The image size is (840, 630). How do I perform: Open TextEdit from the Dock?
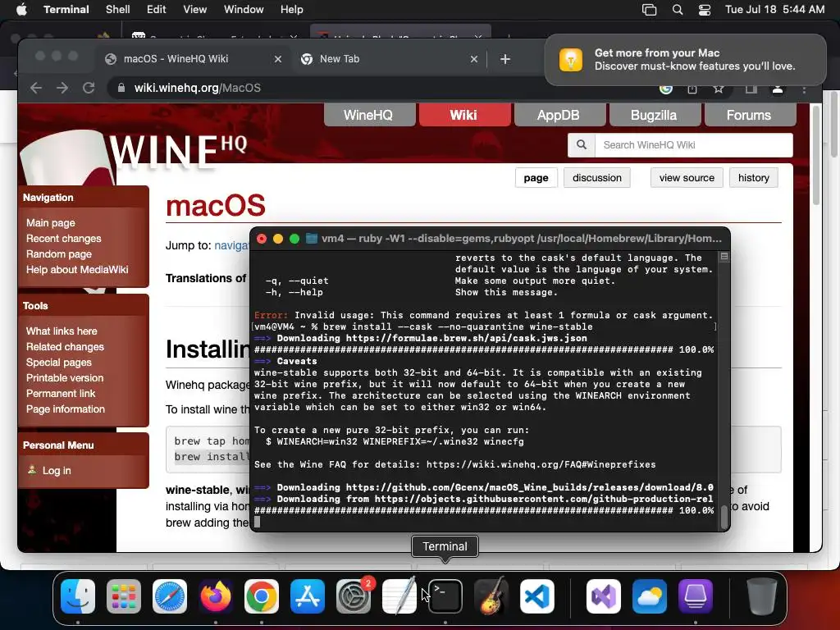point(399,596)
